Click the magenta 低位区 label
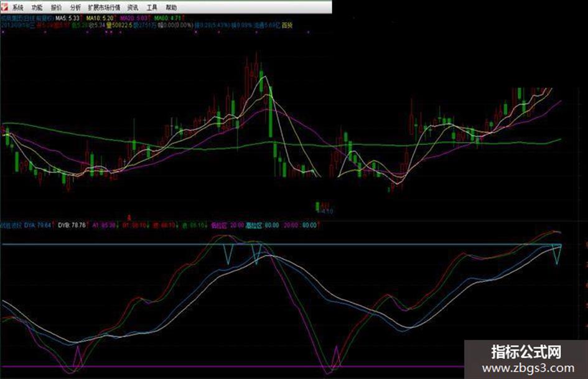 pyautogui.click(x=220, y=225)
